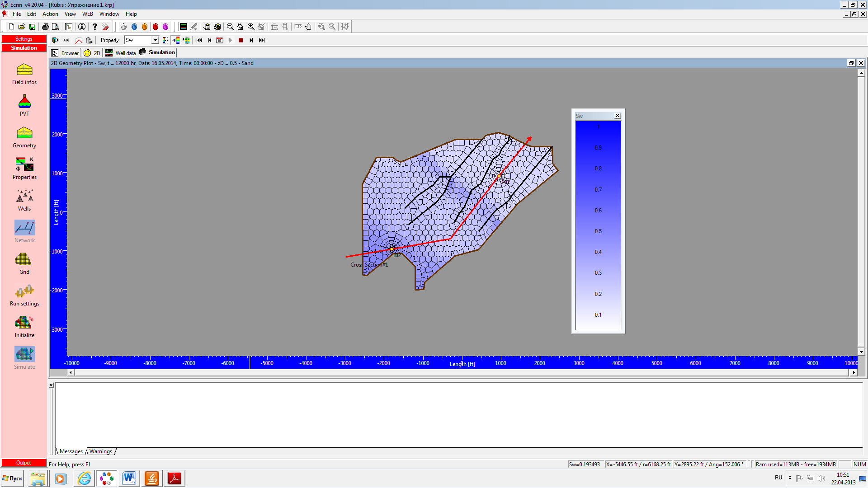Toggle the color scale legend display
Screen dimensions: 868x488
(x=176, y=40)
